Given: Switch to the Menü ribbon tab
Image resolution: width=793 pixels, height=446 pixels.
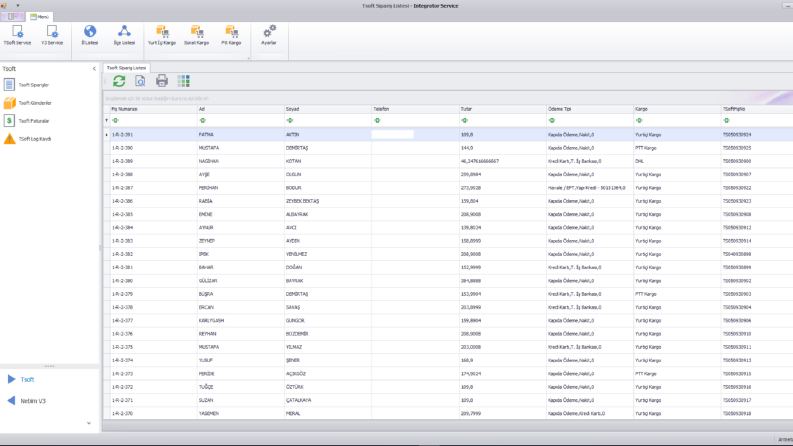Looking at the screenshot, I should [39, 17].
